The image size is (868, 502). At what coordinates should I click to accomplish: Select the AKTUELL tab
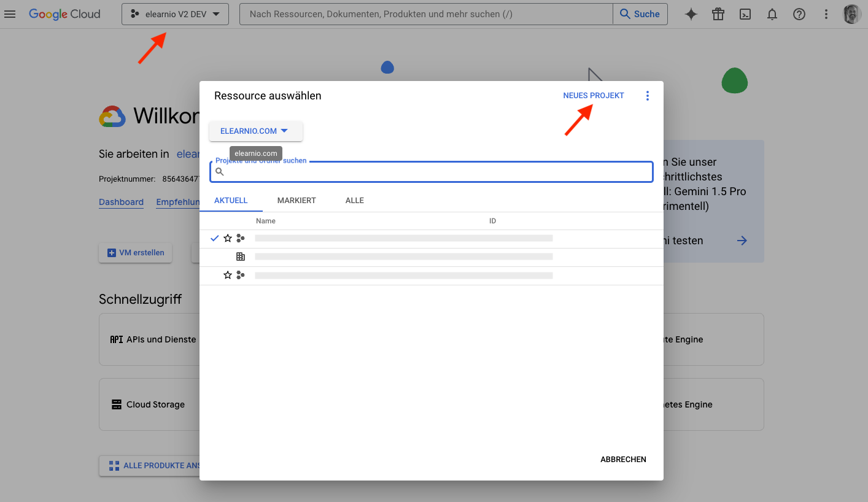pyautogui.click(x=231, y=201)
